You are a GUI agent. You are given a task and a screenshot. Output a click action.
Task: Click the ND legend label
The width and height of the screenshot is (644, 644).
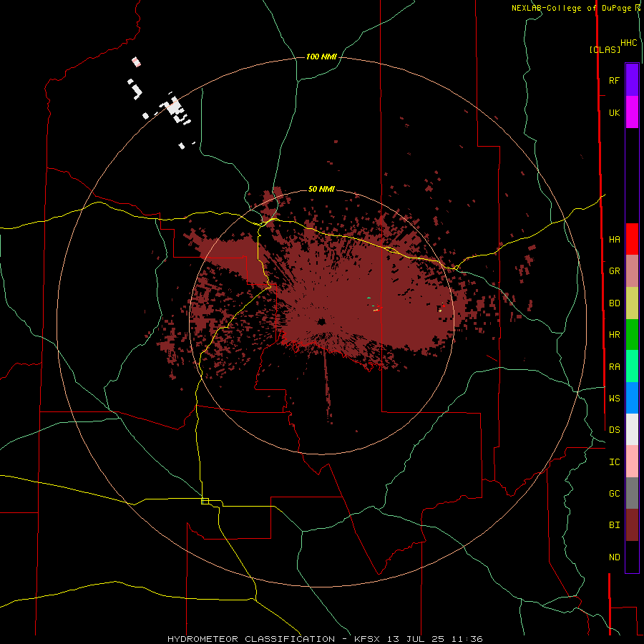(x=614, y=557)
